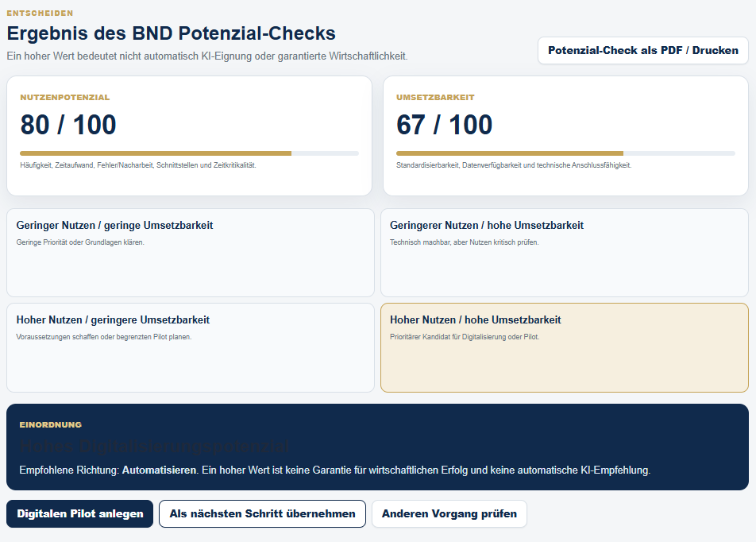Screen dimensions: 756x542
Task: Click heading 'Ergebnis des BND Potenzial-Checks'
Action: click(x=172, y=33)
